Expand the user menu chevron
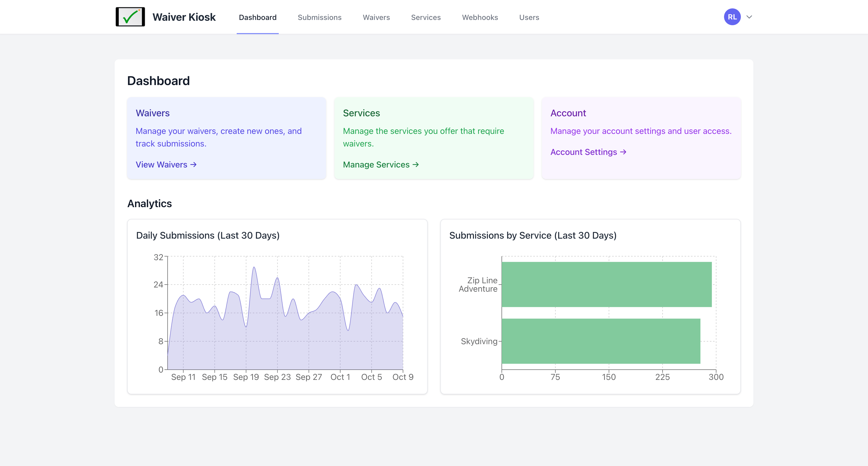This screenshot has width=868, height=466. (749, 17)
